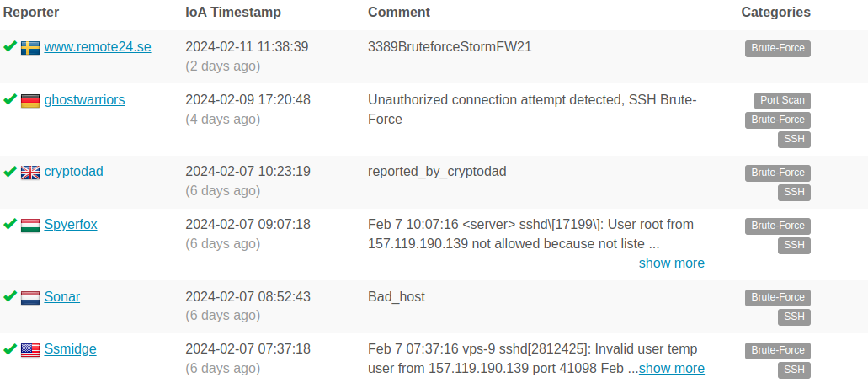
Task: Expand Spyerfox comment with show more
Action: 671,263
